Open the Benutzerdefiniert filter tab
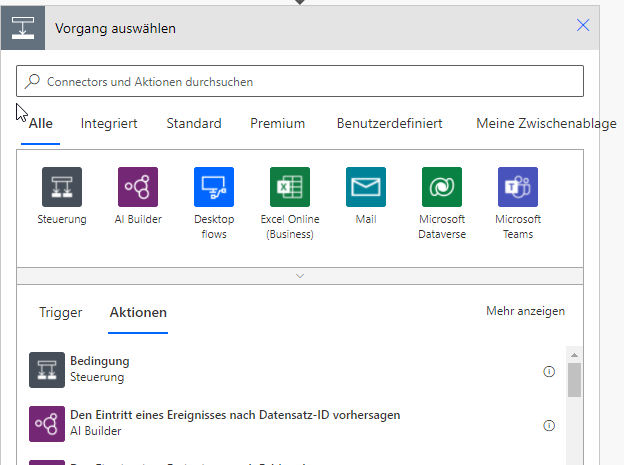 tap(390, 123)
